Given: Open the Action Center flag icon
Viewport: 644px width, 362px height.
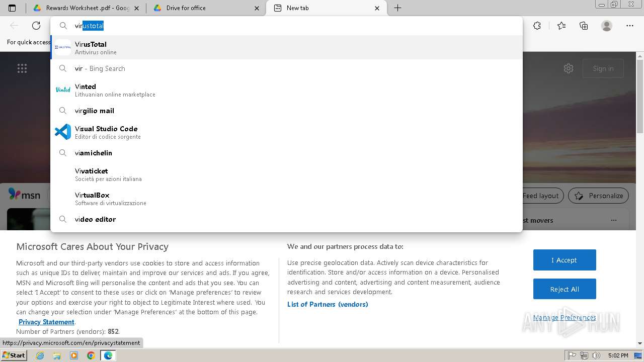Looking at the screenshot, I should [x=572, y=355].
